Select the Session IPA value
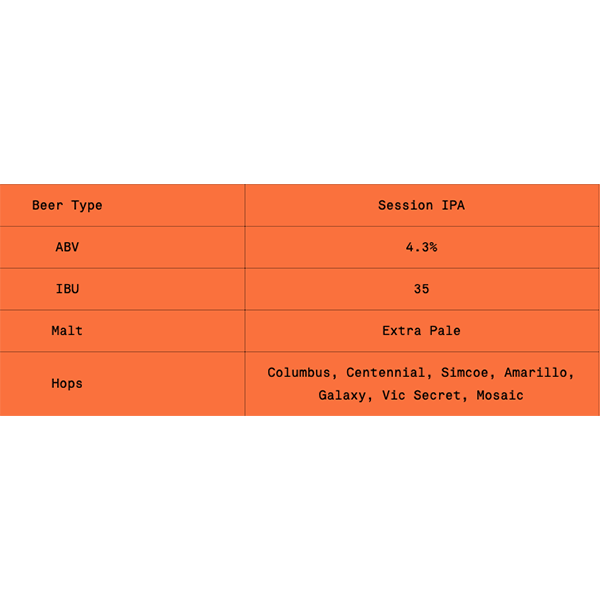 coord(421,205)
